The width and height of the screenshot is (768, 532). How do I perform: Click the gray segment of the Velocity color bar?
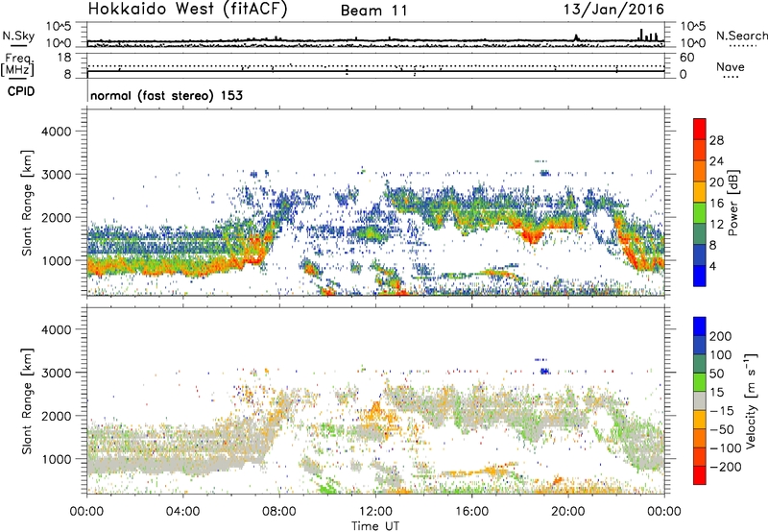coord(700,401)
